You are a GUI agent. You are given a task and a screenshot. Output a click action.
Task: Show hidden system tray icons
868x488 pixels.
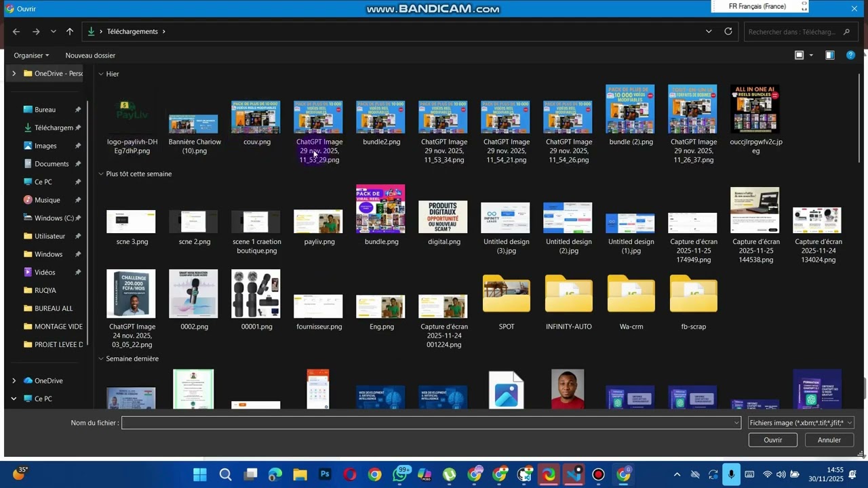tap(677, 474)
